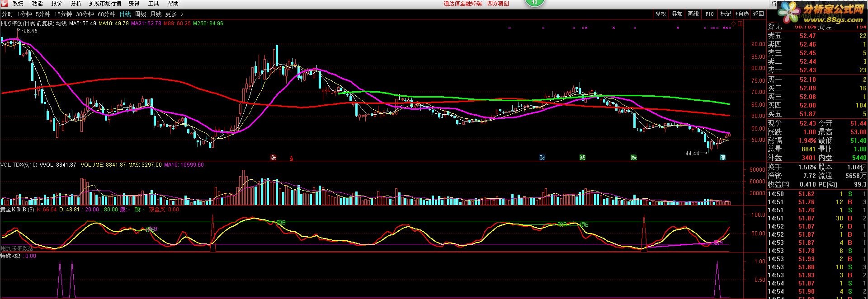The width and height of the screenshot is (868, 299).
Task: Click the 叠加 overlay button
Action: coord(677,14)
